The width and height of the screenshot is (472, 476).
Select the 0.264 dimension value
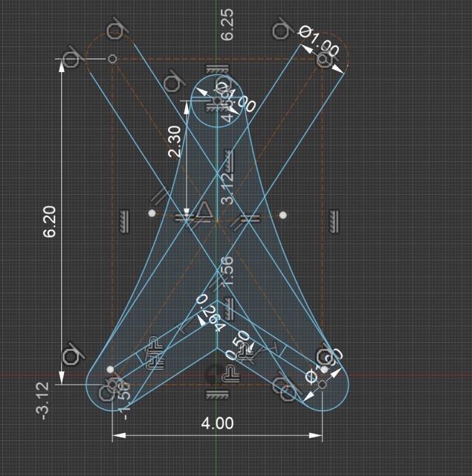click(211, 312)
